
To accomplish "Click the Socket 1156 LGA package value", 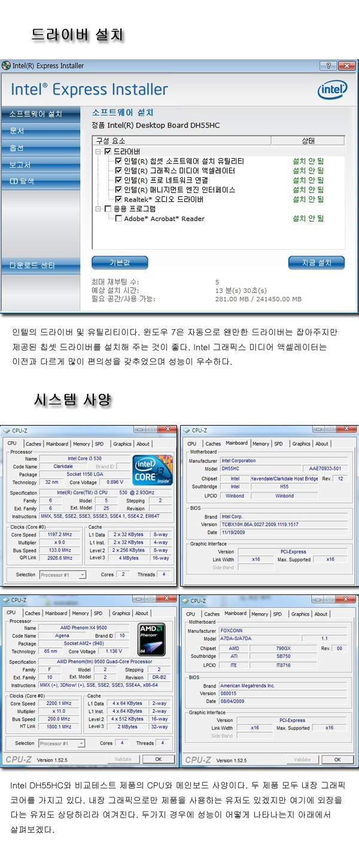I will point(84,474).
